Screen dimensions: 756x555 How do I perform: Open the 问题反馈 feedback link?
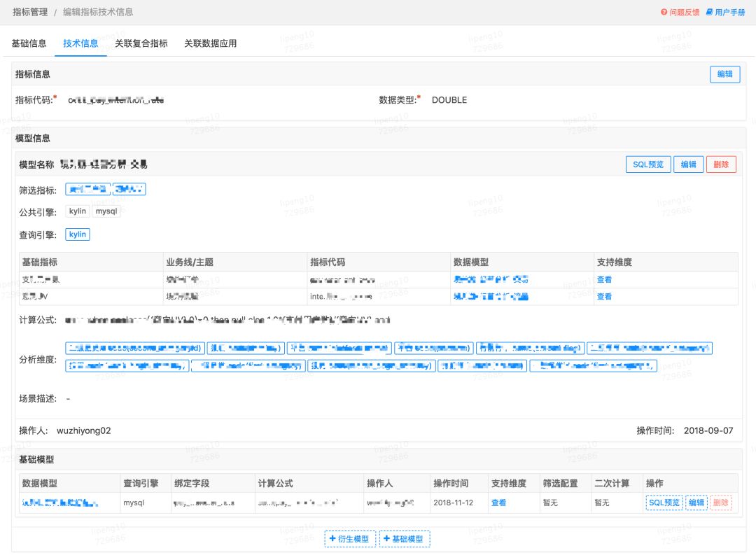click(680, 12)
